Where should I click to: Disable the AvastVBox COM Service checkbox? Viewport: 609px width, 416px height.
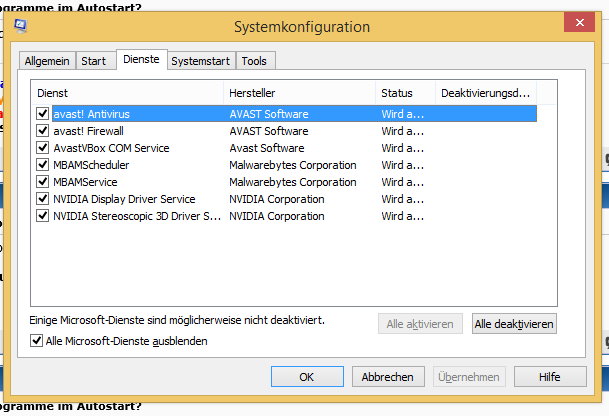[x=42, y=148]
